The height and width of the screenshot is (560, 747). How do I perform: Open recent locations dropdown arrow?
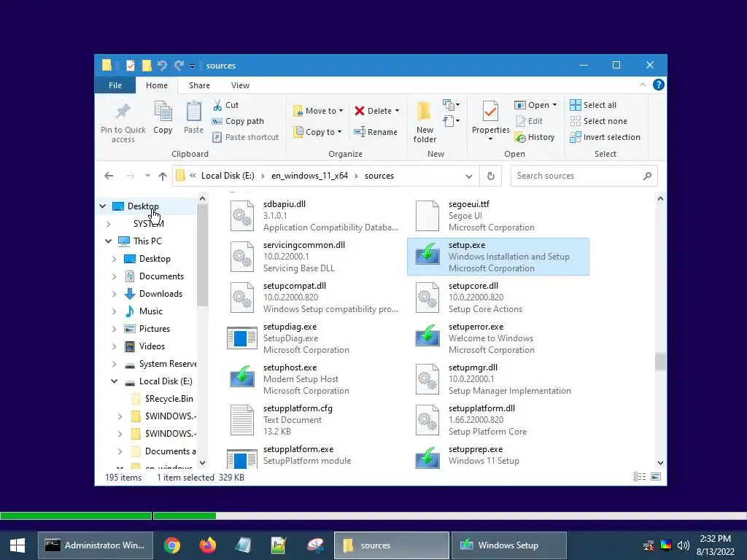coord(147,176)
